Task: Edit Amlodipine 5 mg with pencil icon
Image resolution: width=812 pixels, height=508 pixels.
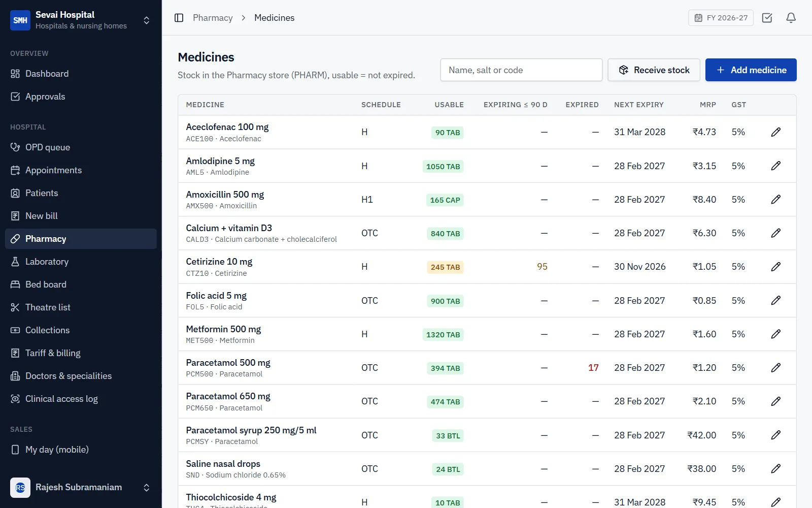Action: pyautogui.click(x=775, y=166)
